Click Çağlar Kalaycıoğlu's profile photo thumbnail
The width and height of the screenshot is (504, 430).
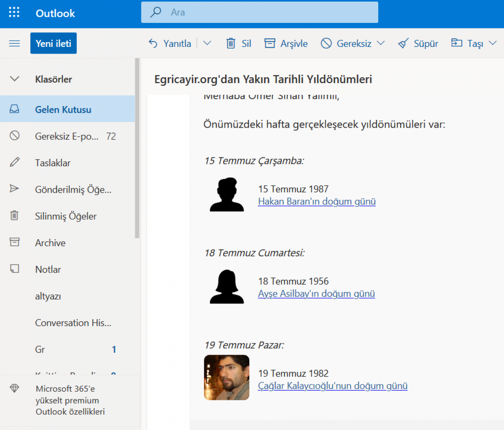pos(226,378)
